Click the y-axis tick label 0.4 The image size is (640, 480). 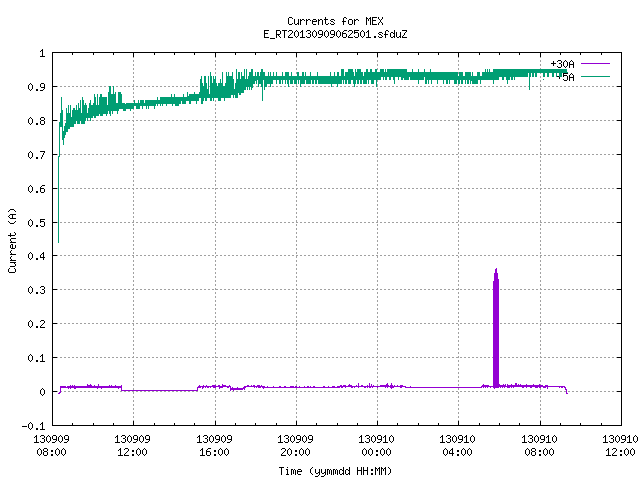(36, 256)
